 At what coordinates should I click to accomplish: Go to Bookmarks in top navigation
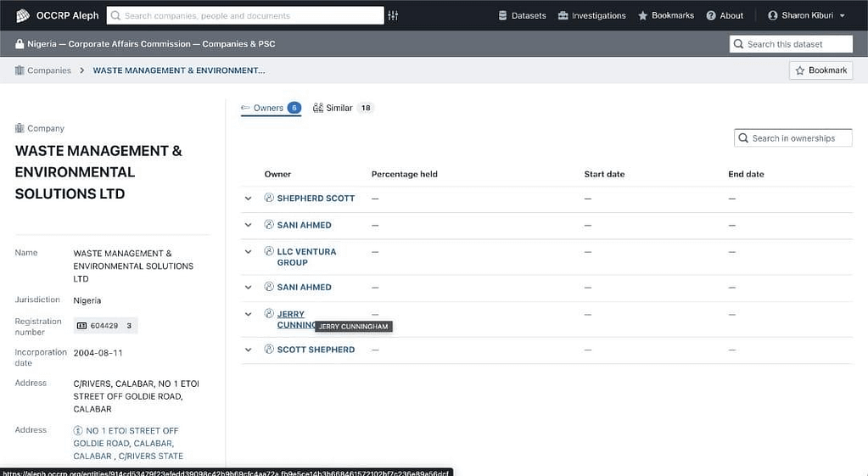click(x=666, y=15)
